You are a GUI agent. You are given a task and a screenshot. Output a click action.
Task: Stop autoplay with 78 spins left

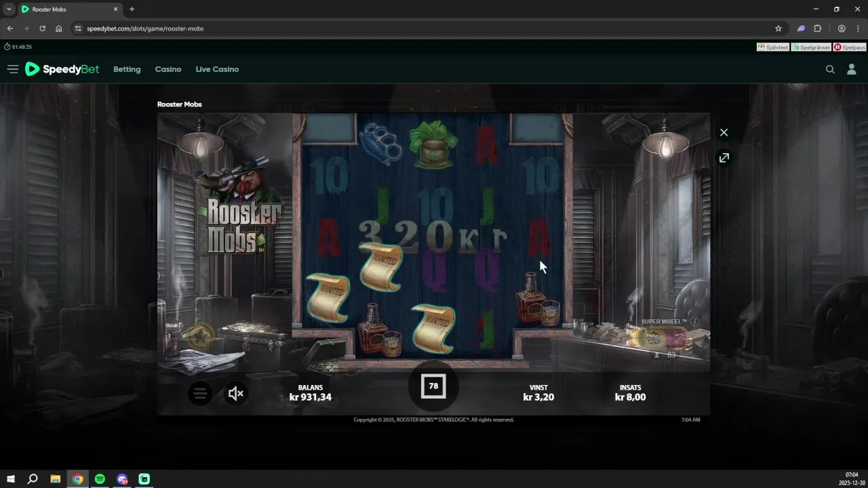click(433, 386)
